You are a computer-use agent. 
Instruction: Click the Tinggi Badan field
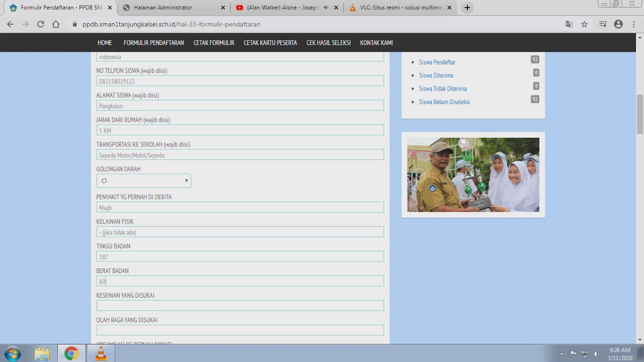pyautogui.click(x=240, y=256)
